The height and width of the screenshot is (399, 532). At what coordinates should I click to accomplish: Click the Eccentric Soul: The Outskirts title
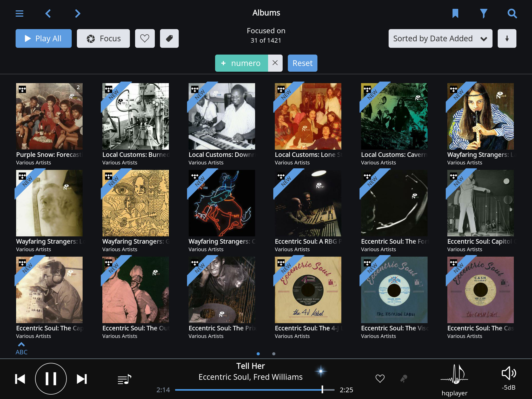click(x=136, y=328)
